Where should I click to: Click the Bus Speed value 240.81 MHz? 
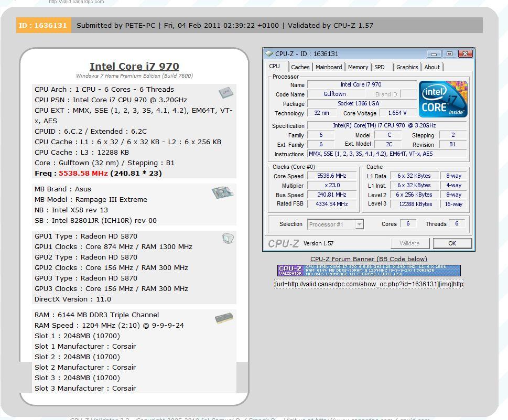click(x=332, y=195)
